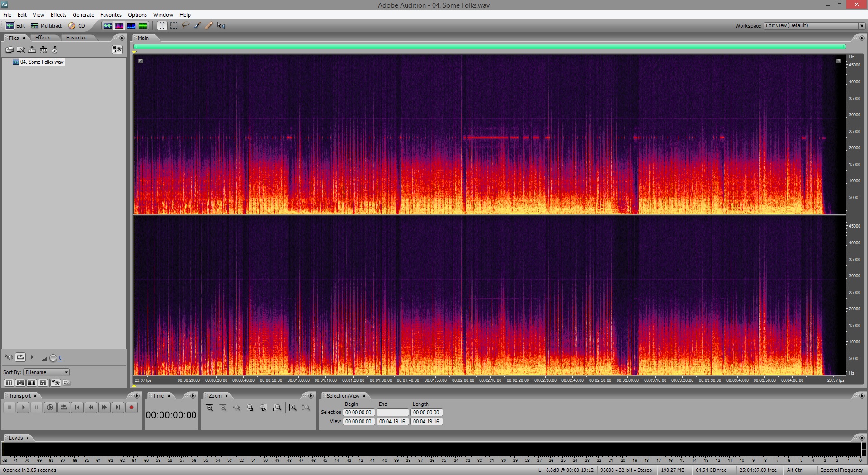Play file preview in Files panel
Screen dimensions: 868x475
point(32,357)
